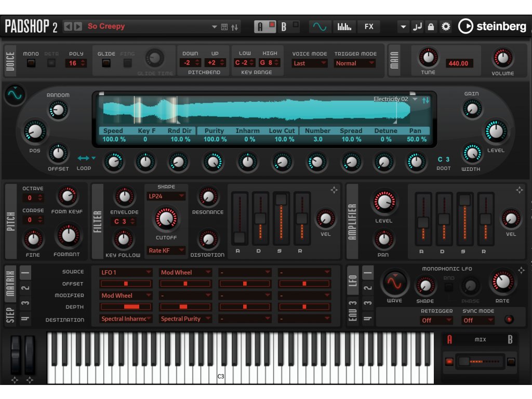Click the filter envelope zoom arrows icon
Viewport: 532px width, 399px height.
click(x=334, y=190)
